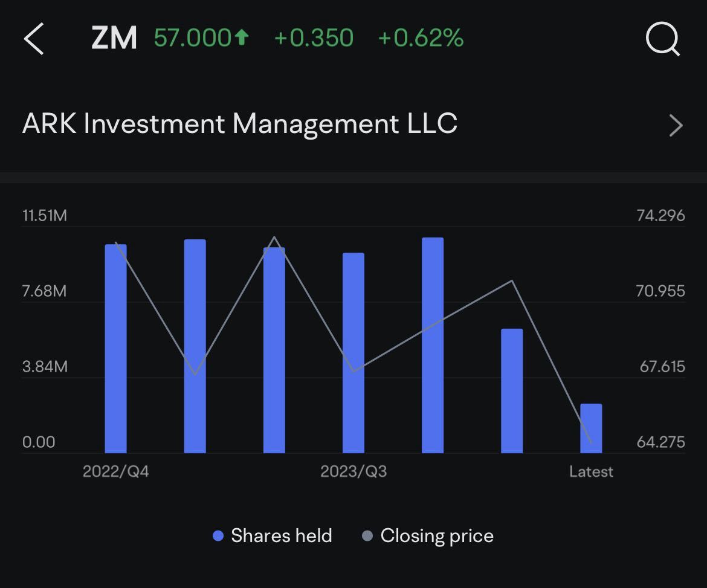This screenshot has height=588, width=707.
Task: Tap the back arrow icon
Action: 34,39
